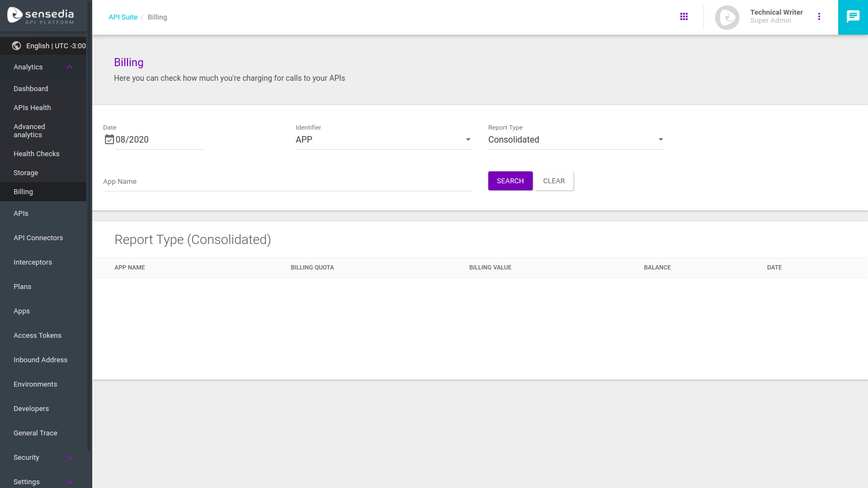
Task: Open the Access Tokens page
Action: [37, 336]
